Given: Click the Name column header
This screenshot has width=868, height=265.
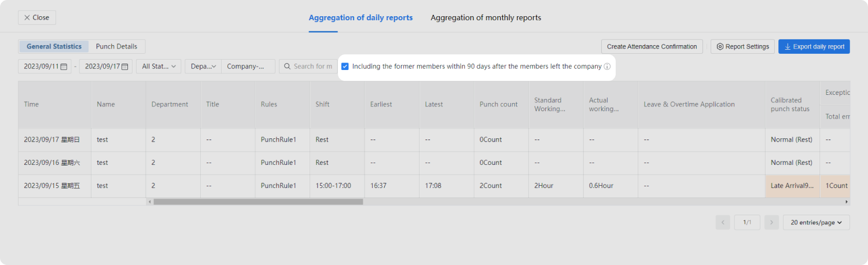Looking at the screenshot, I should 118,105.
